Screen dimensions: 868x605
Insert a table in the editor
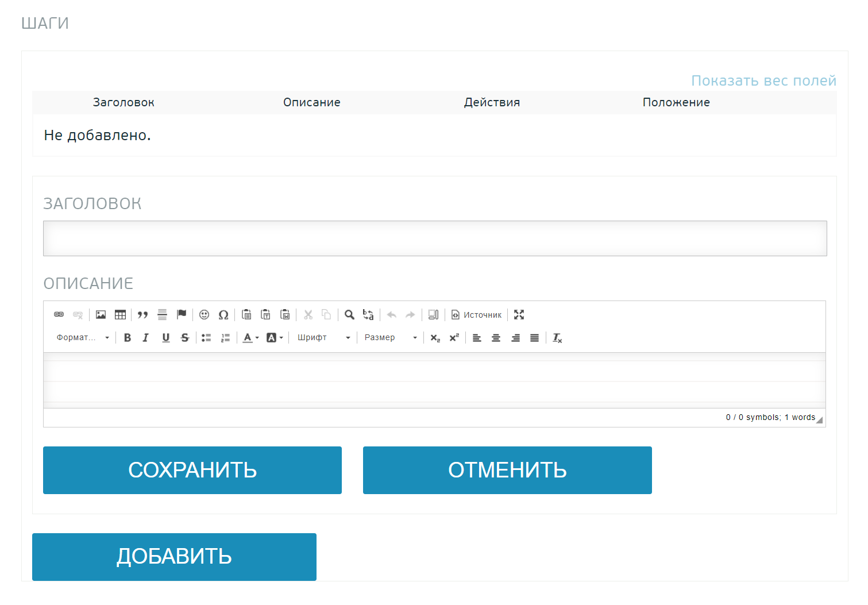(x=120, y=315)
